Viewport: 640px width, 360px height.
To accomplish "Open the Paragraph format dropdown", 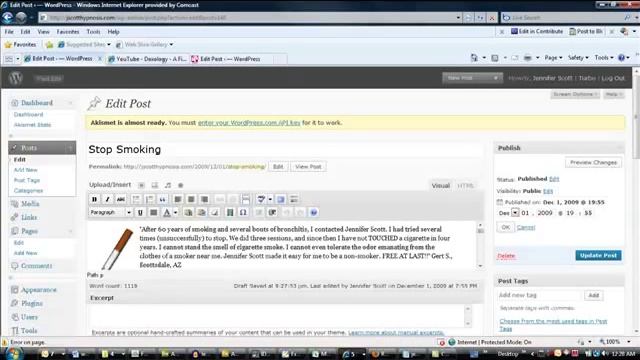I will click(x=110, y=212).
